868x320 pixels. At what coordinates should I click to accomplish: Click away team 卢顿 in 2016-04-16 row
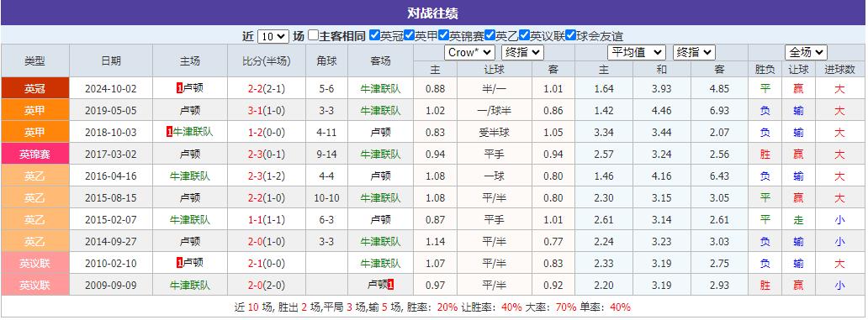click(380, 176)
